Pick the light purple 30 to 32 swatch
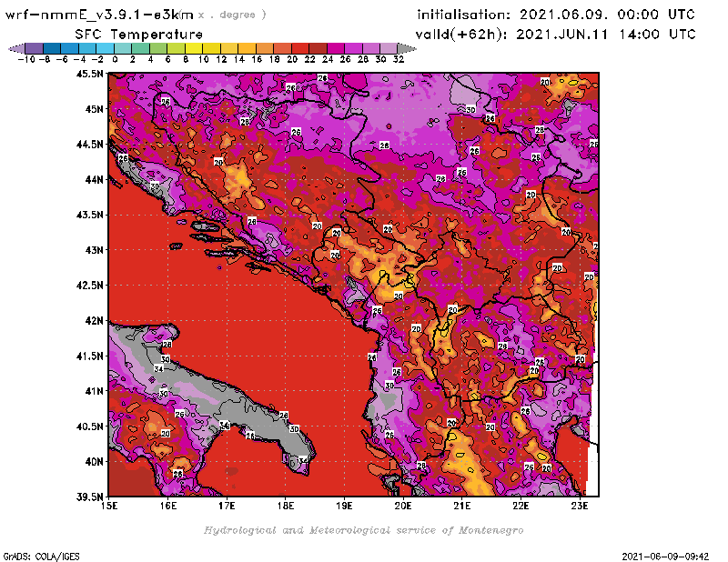 coord(389,48)
